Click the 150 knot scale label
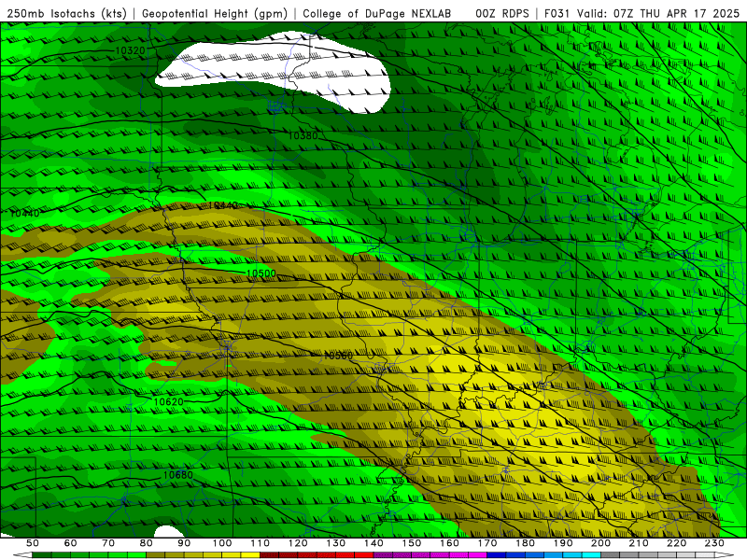 click(412, 543)
